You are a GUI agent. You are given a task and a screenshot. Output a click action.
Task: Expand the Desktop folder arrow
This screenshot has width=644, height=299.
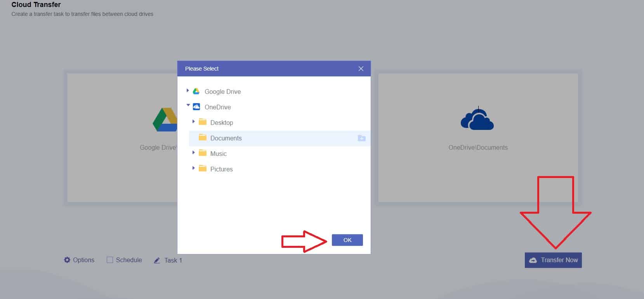point(193,122)
